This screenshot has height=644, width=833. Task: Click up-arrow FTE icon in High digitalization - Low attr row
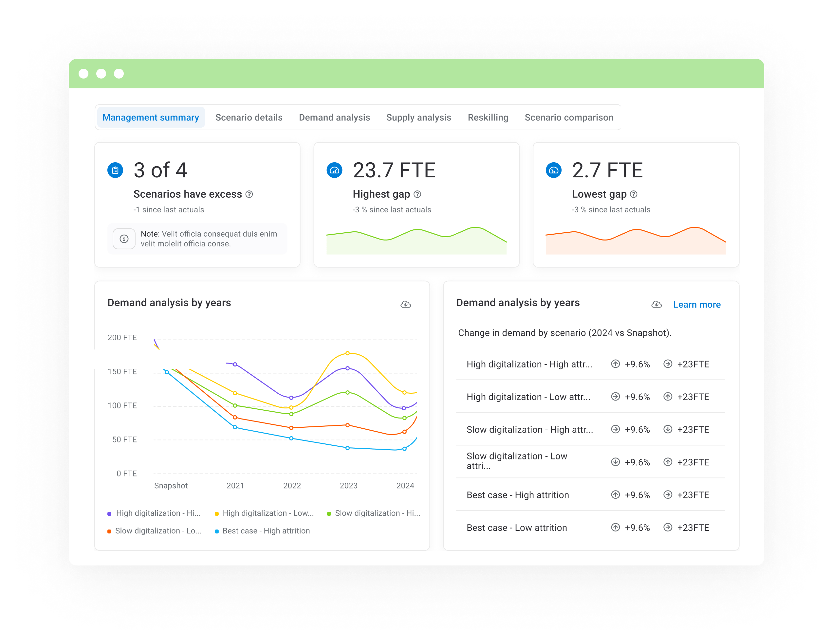[667, 397]
